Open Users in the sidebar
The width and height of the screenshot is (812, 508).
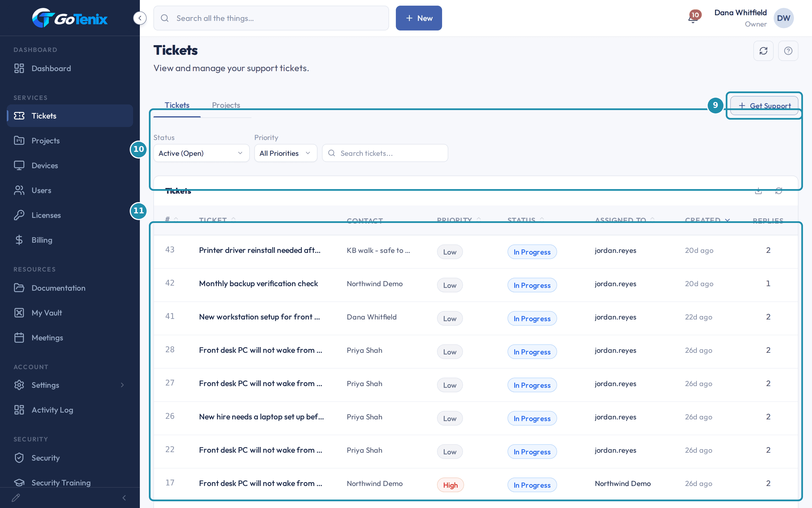[70, 190]
